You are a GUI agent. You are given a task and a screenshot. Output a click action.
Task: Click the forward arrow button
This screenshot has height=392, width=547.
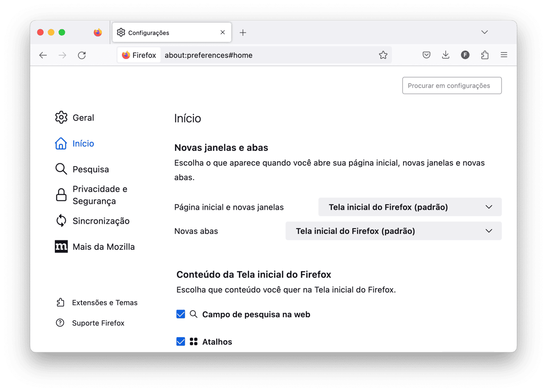click(63, 55)
